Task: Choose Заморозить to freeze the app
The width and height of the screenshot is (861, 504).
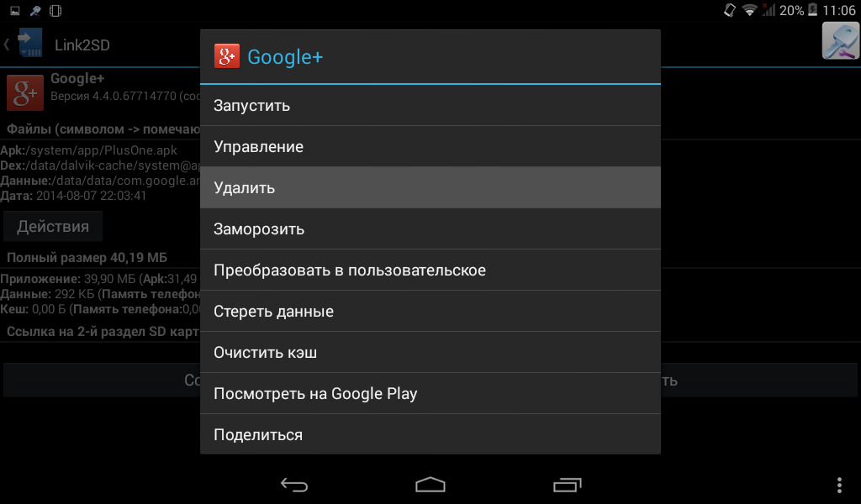Action: click(x=430, y=228)
